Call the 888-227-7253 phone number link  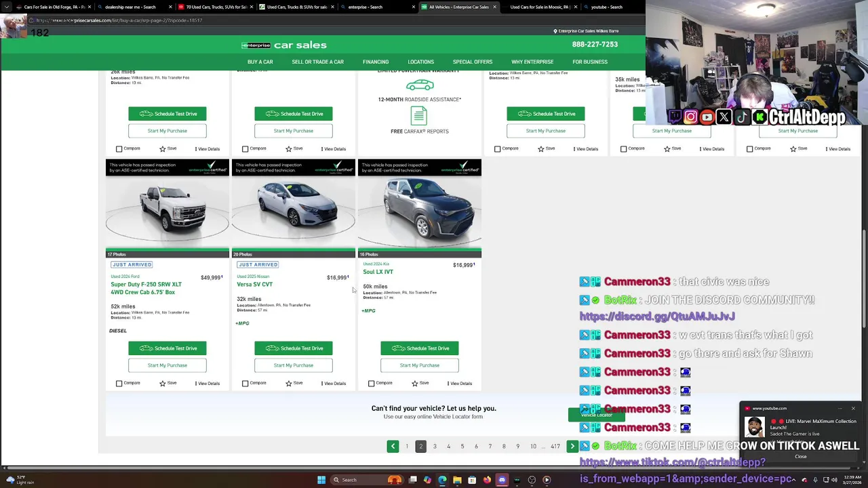[595, 44]
